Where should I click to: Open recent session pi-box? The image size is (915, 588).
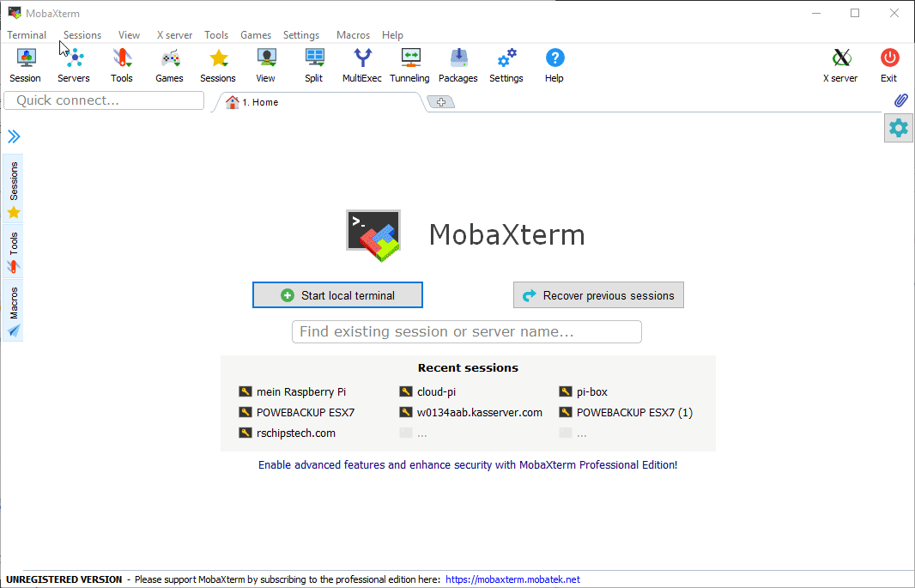point(584,392)
